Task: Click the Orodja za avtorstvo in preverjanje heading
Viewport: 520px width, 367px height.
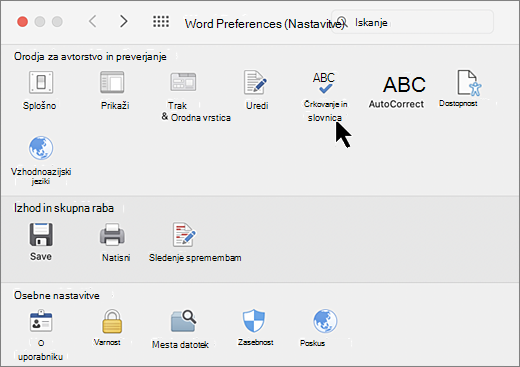Action: pyautogui.click(x=90, y=57)
